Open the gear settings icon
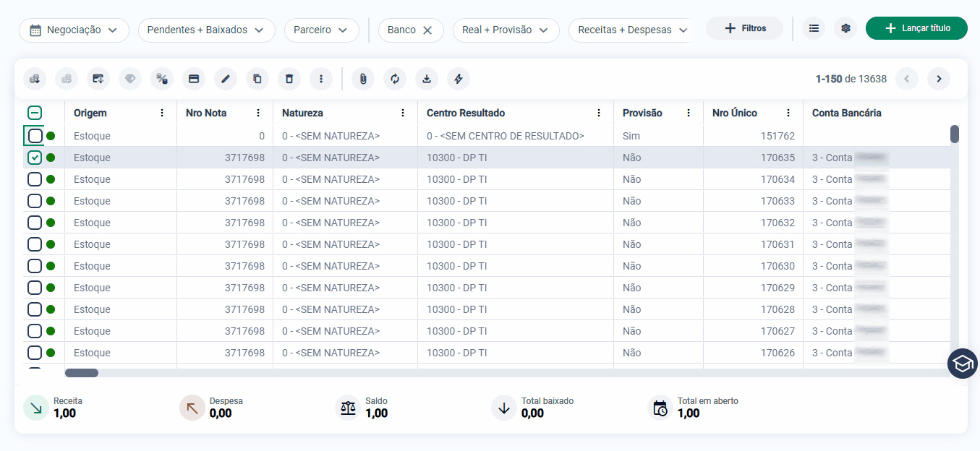 (x=845, y=28)
